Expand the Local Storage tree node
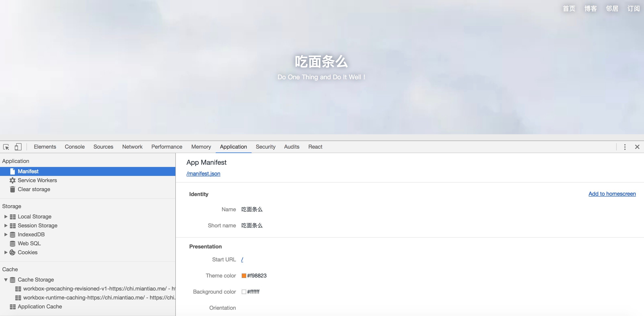 pos(6,217)
